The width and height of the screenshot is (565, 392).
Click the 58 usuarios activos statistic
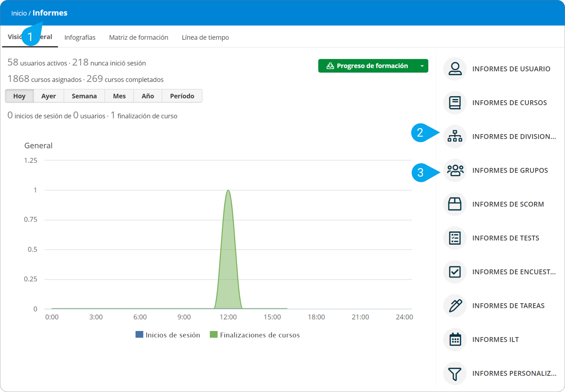pos(37,62)
